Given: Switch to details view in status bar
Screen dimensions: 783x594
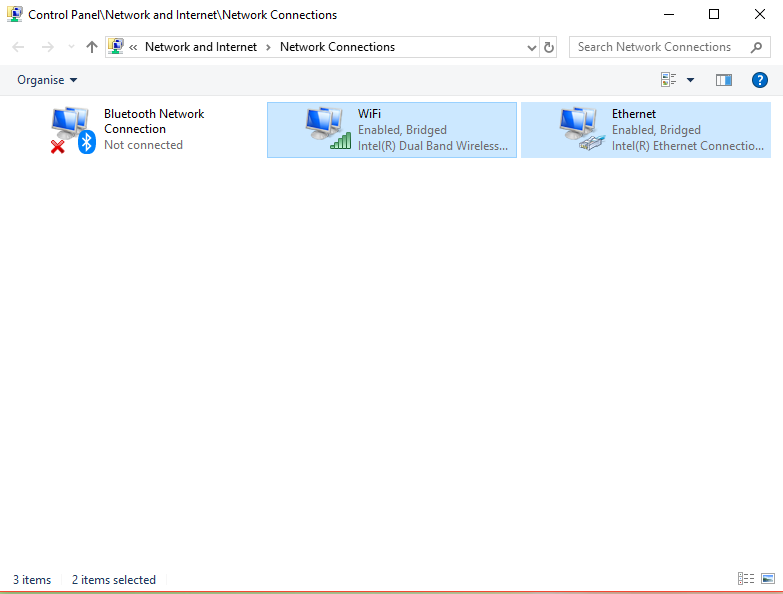Looking at the screenshot, I should (x=746, y=578).
